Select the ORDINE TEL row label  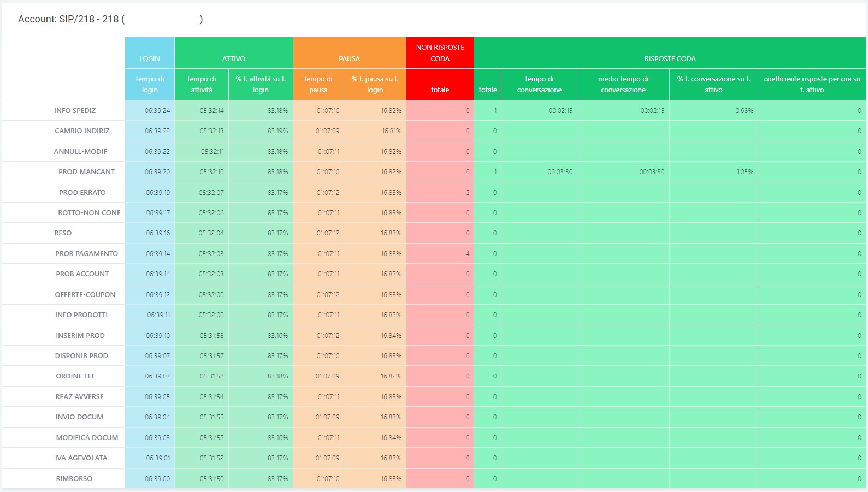[x=75, y=376]
